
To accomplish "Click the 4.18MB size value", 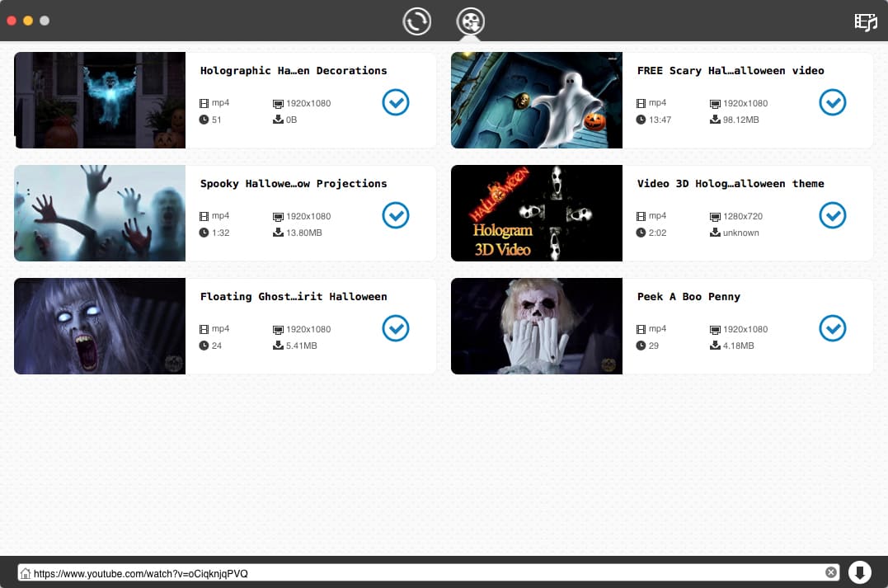I will tap(739, 346).
